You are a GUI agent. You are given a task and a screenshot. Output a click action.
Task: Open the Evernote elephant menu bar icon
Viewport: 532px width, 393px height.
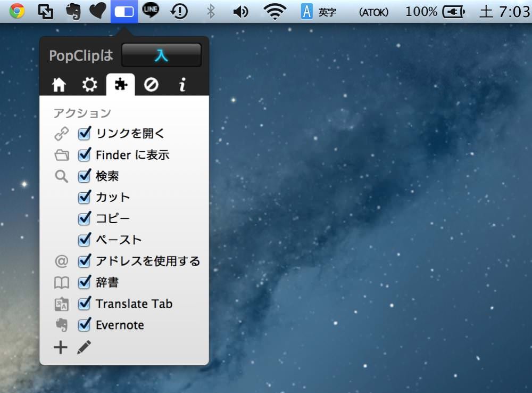[73, 12]
